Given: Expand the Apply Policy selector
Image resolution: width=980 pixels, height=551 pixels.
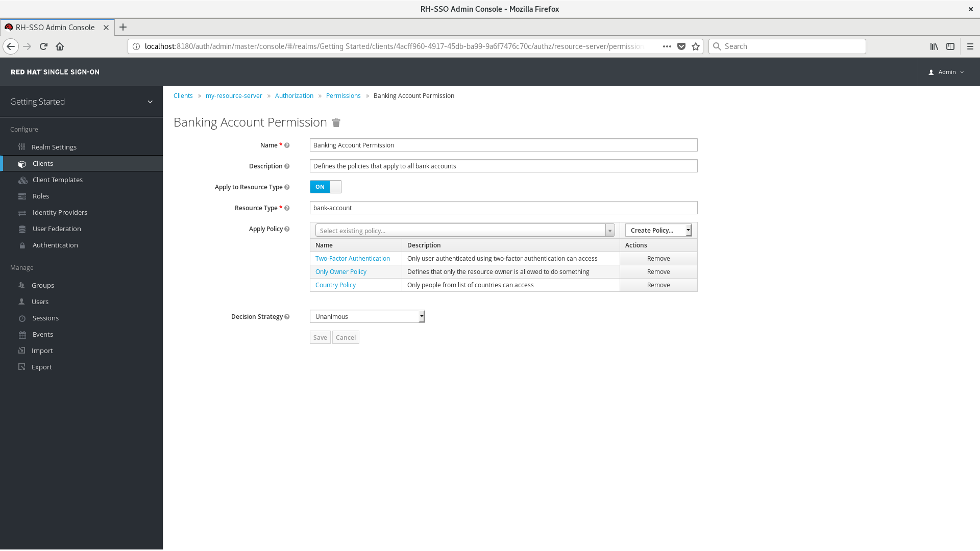Looking at the screenshot, I should click(x=610, y=230).
